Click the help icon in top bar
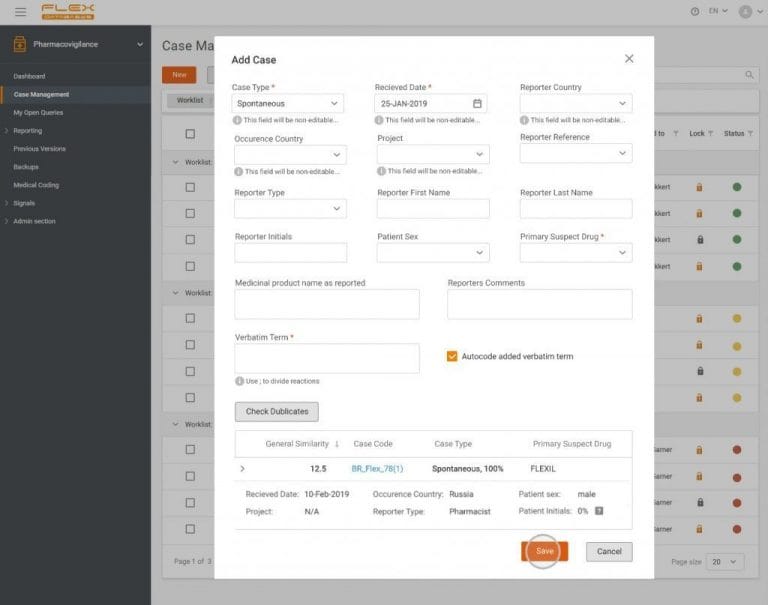The height and width of the screenshot is (605, 768). point(695,11)
